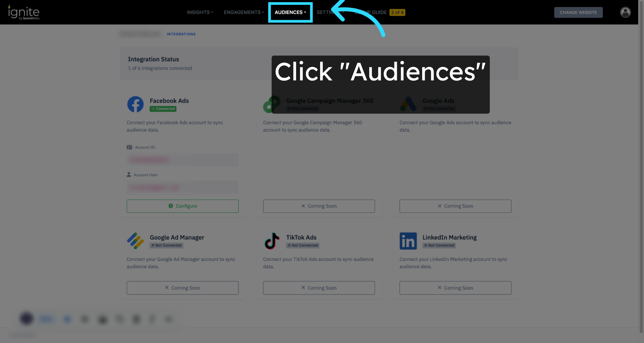Click the Integrations breadcrumb link

tap(181, 34)
